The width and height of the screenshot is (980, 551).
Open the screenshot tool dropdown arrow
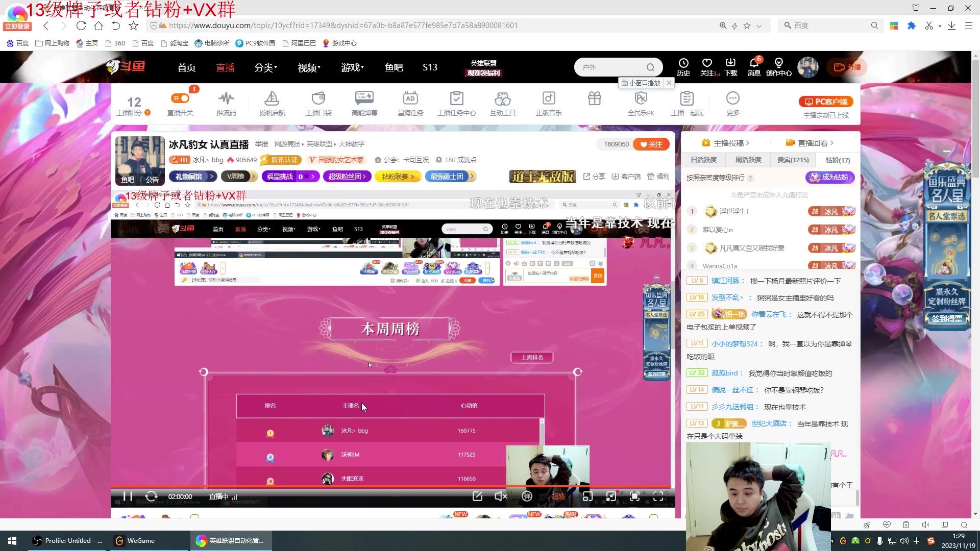coord(940,26)
